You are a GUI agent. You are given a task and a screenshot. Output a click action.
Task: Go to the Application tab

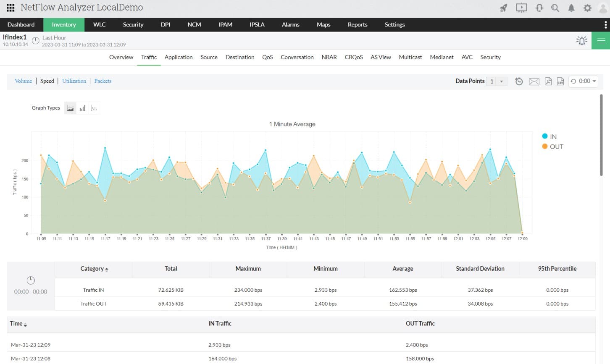tap(179, 58)
